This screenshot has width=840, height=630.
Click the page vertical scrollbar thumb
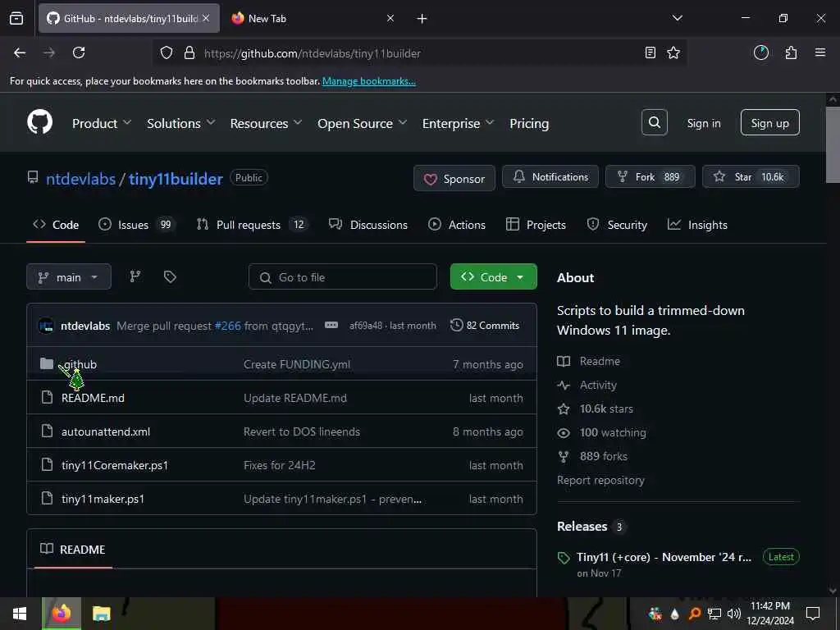pyautogui.click(x=833, y=144)
